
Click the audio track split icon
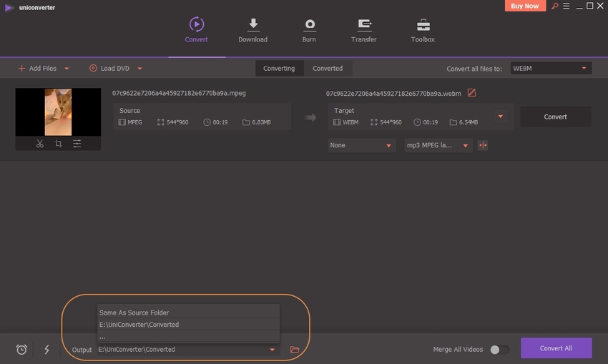click(483, 145)
